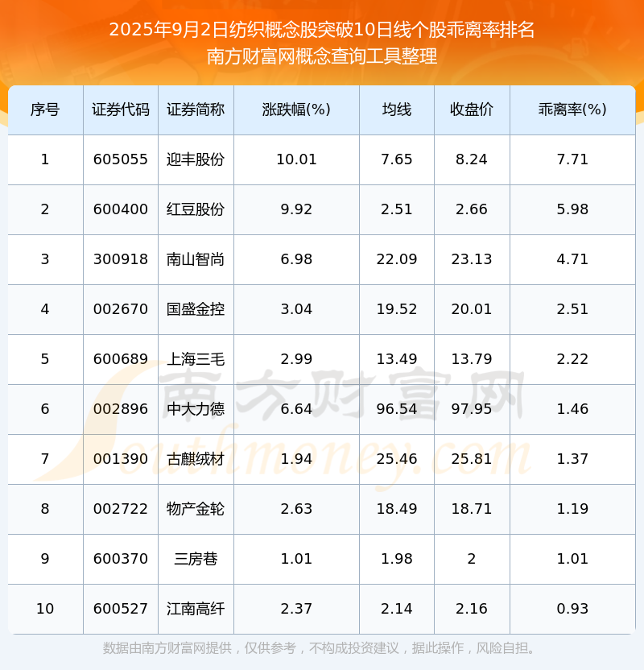Viewport: 644px width, 670px height.
Task: Click moving average value 22.09
Action: [x=397, y=259]
